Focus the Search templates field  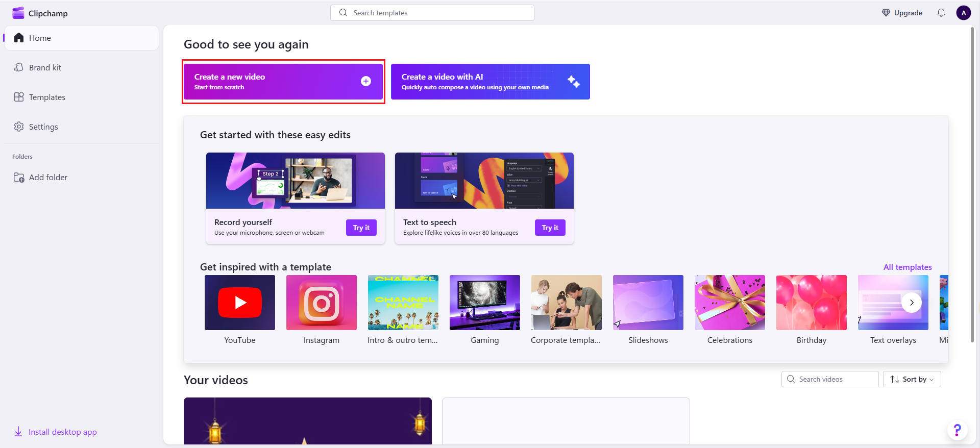click(x=432, y=13)
